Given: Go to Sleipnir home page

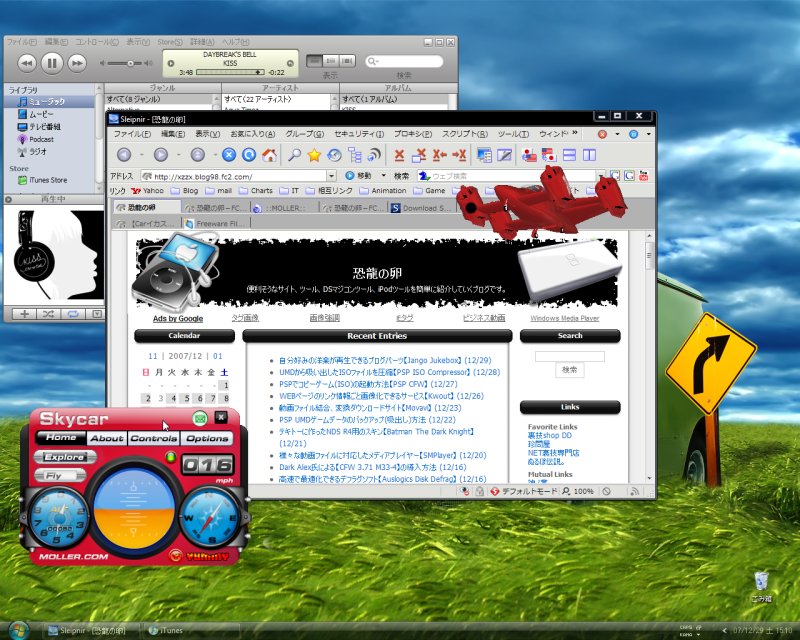Looking at the screenshot, I should click(x=269, y=155).
